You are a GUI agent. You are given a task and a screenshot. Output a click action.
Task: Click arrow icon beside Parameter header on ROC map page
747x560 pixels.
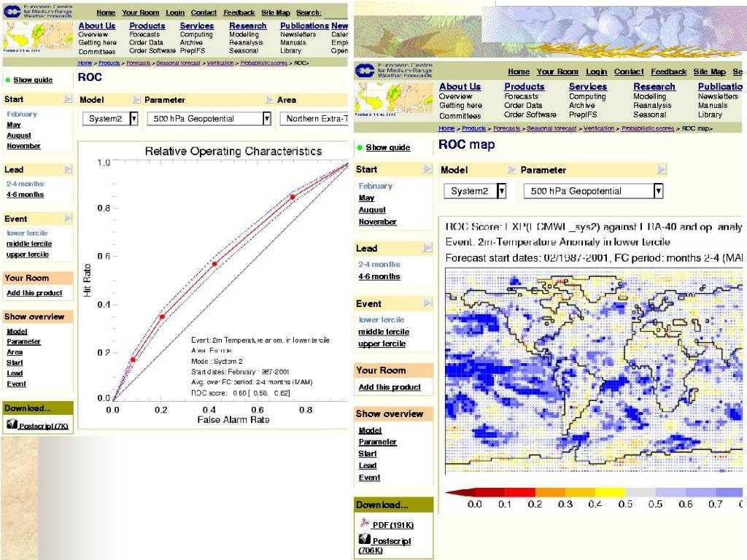pos(661,169)
